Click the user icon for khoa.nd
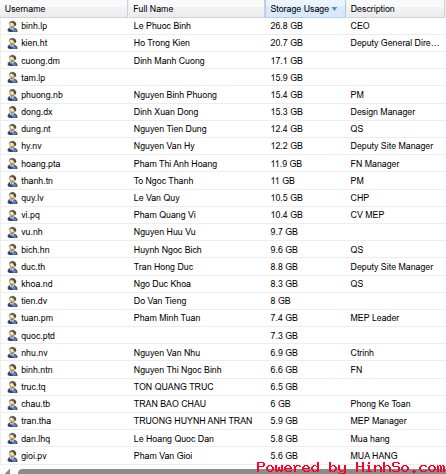446x474 pixels. (x=12, y=284)
